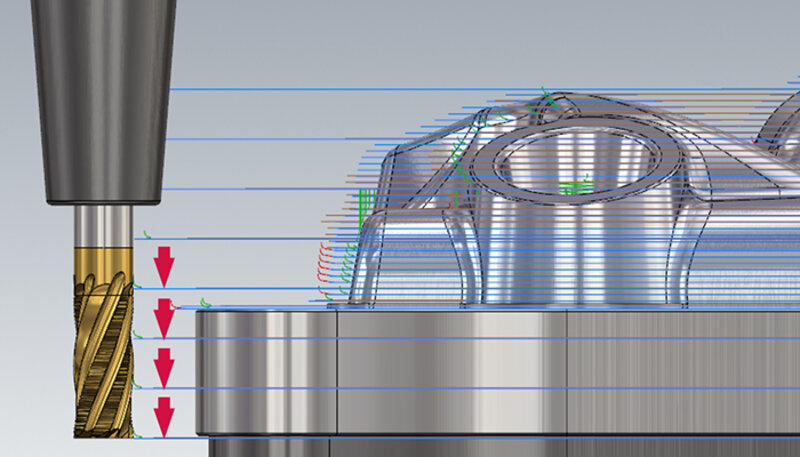The image size is (800, 457).
Task: Click the green mark atop the bore rim
Action: point(546,96)
